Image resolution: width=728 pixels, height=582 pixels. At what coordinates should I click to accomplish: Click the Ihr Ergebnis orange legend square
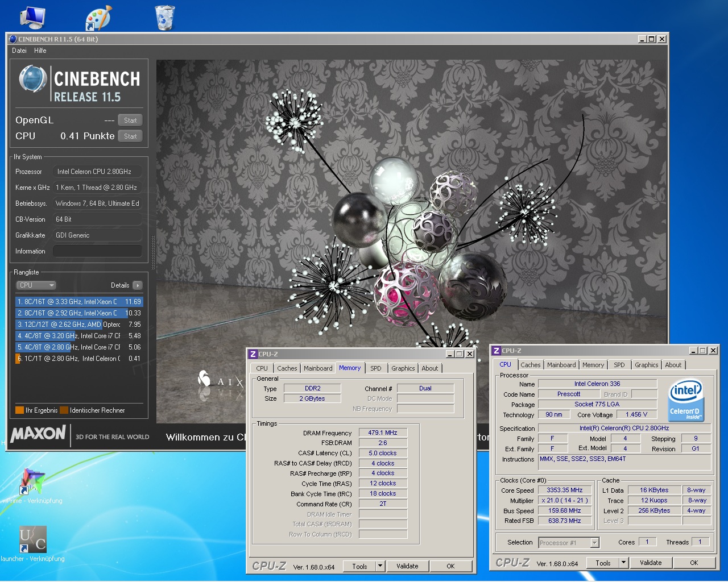(x=19, y=410)
